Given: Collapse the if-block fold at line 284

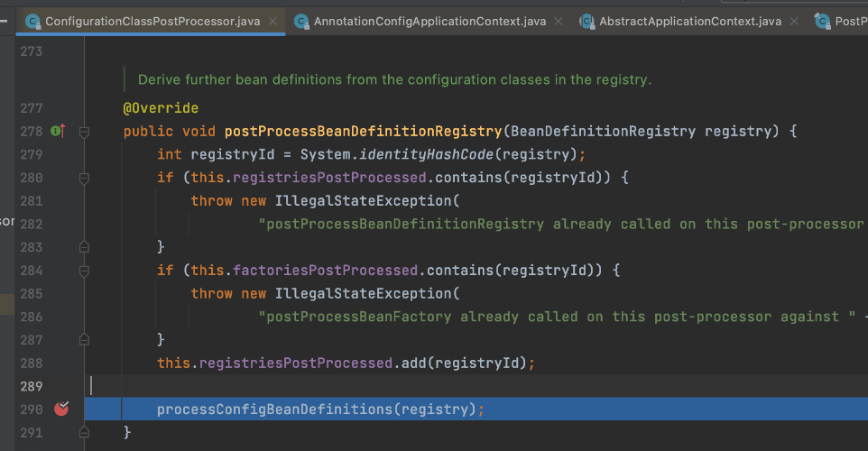Looking at the screenshot, I should (x=84, y=270).
